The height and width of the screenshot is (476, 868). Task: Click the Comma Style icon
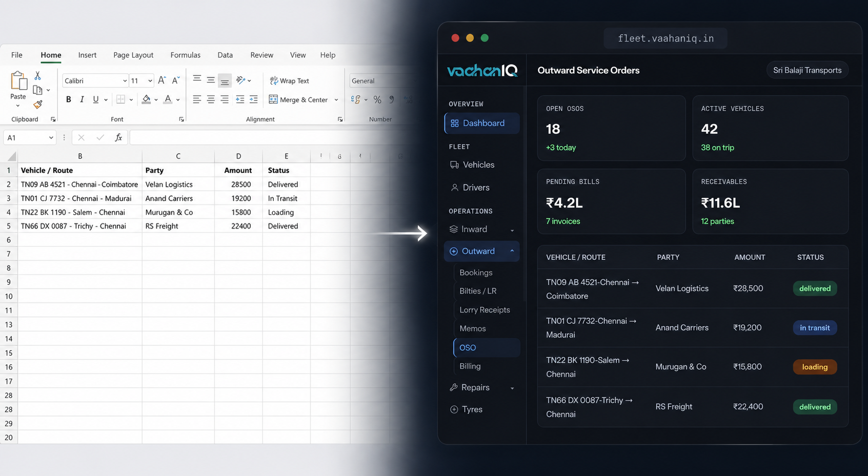(x=392, y=99)
